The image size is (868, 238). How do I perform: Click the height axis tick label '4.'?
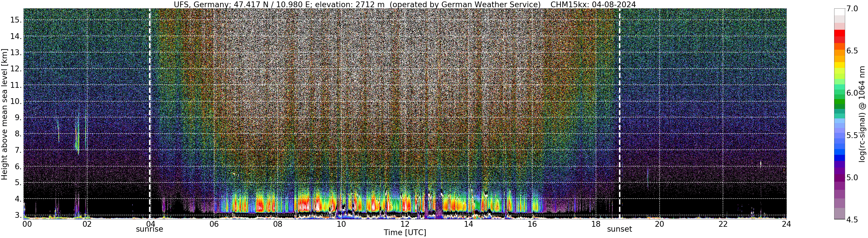(x=18, y=199)
